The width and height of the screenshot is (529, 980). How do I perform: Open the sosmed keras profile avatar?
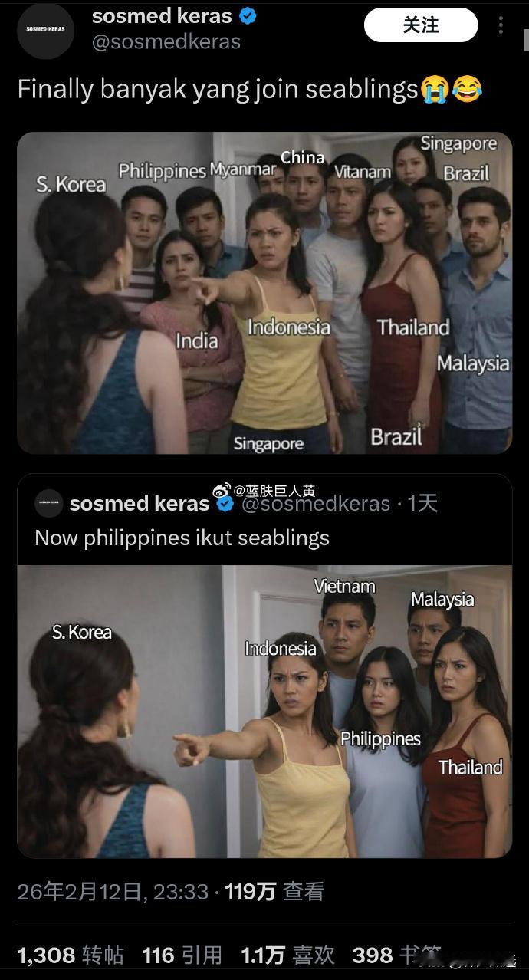(45, 31)
